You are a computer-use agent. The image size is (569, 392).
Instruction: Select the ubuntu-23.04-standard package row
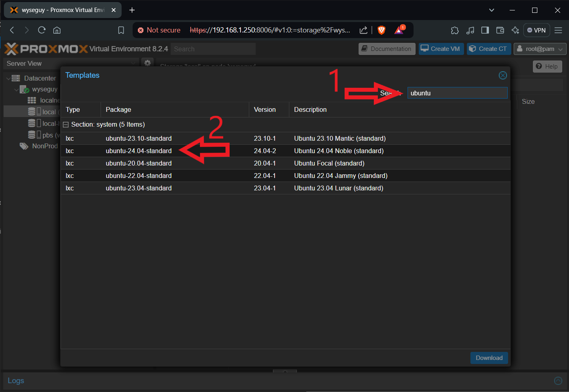[285, 188]
